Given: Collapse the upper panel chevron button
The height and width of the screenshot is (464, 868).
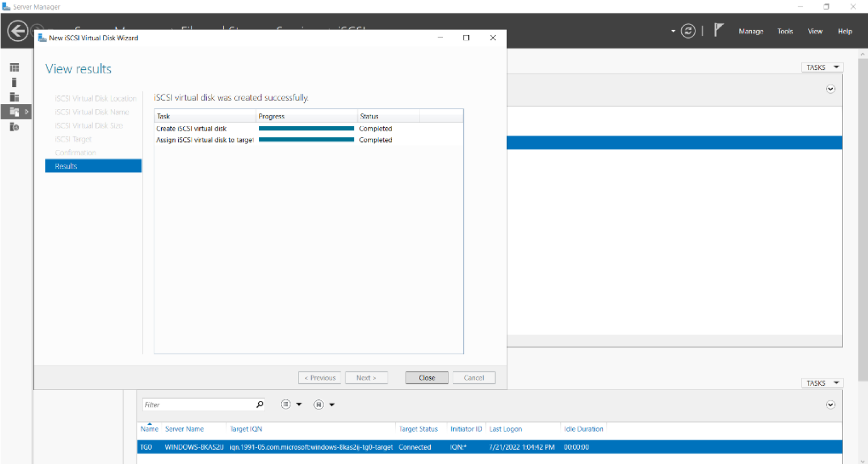Looking at the screenshot, I should pos(830,89).
